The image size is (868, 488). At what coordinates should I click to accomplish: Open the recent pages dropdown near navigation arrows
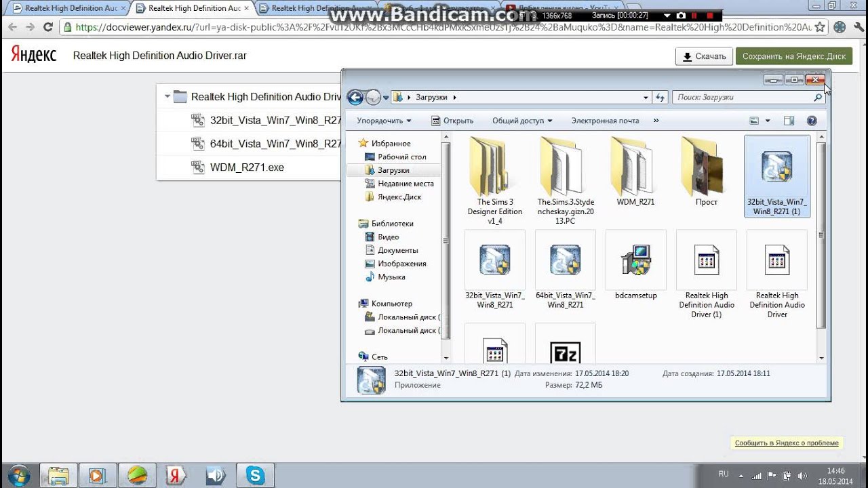386,98
